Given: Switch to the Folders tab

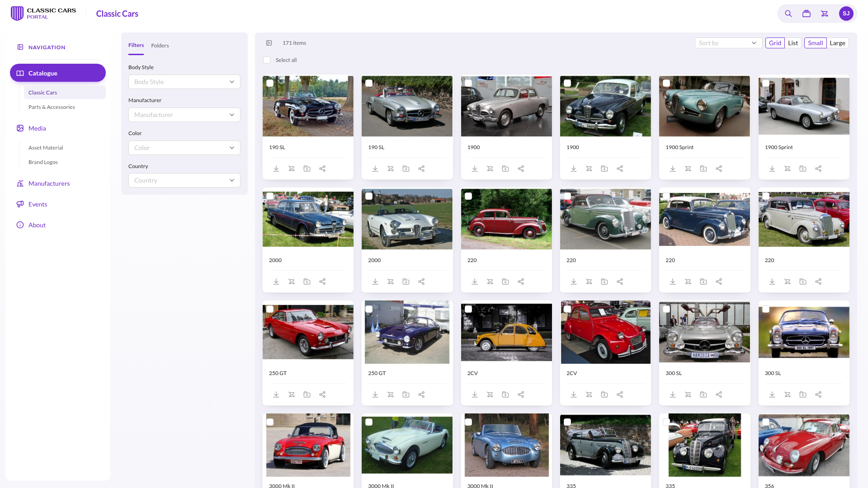Looking at the screenshot, I should (x=160, y=46).
